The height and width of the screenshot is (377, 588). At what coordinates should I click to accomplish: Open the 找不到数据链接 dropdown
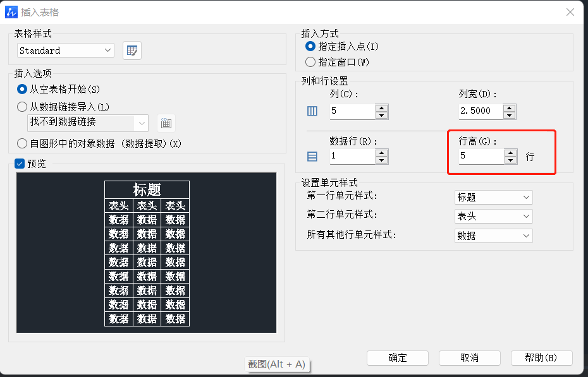click(88, 123)
